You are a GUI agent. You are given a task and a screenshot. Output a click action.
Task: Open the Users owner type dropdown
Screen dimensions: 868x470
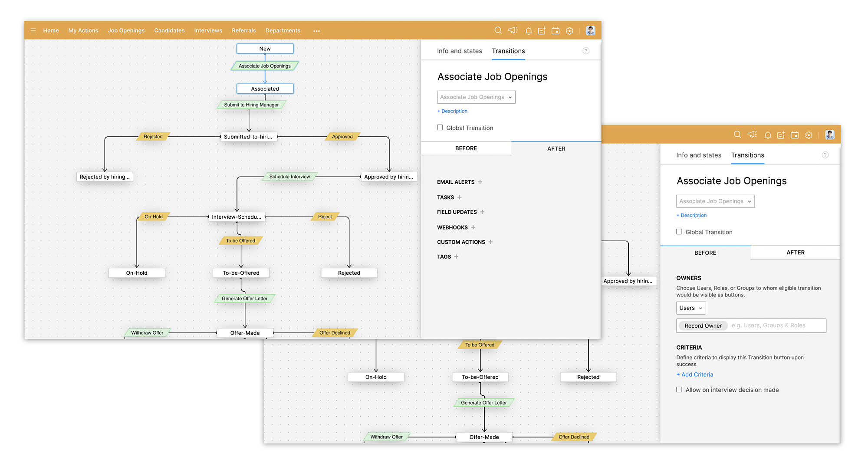[x=691, y=308]
